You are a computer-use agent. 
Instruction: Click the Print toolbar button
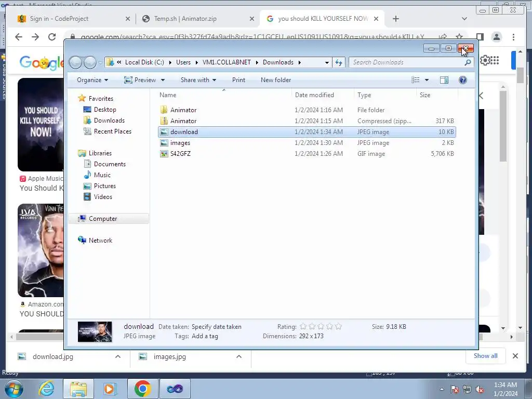click(238, 80)
